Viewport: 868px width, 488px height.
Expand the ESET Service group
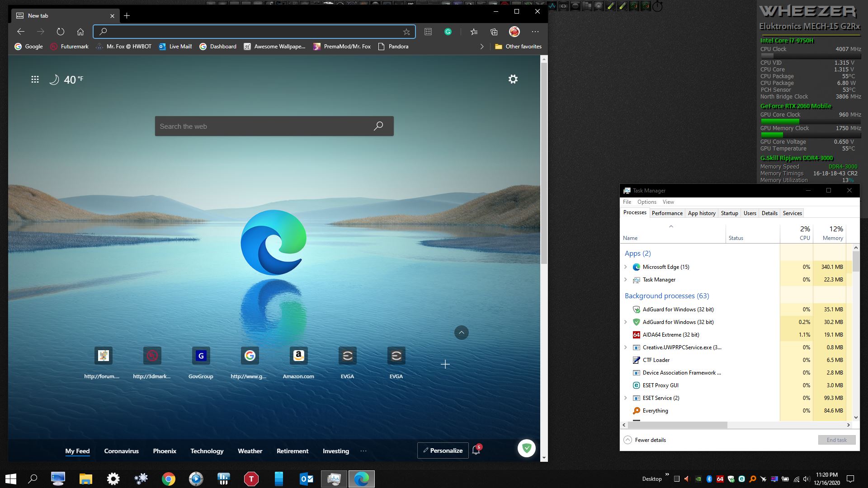pos(626,398)
